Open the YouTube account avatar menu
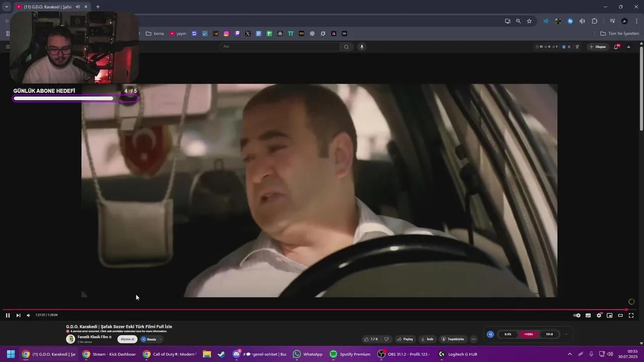Image resolution: width=644 pixels, height=362 pixels. pos(628,47)
